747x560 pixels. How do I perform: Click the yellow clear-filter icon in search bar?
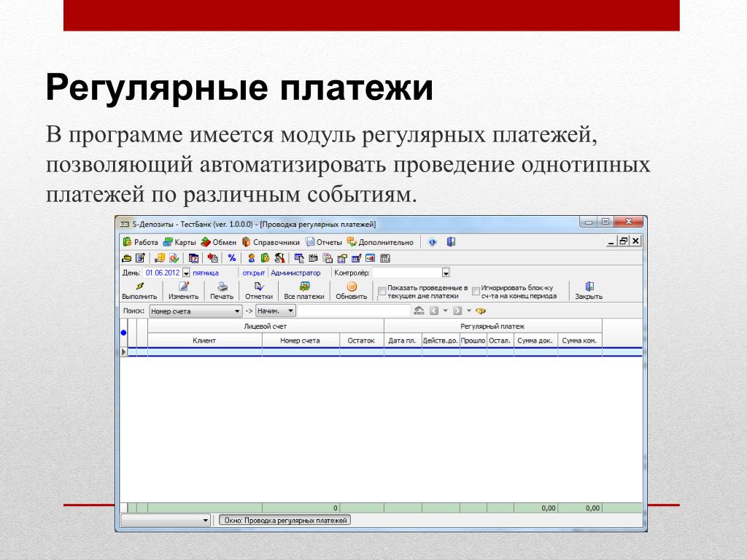click(x=480, y=311)
